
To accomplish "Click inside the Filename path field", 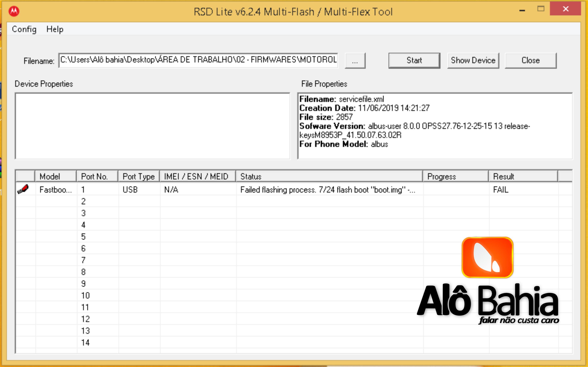I will click(x=198, y=60).
